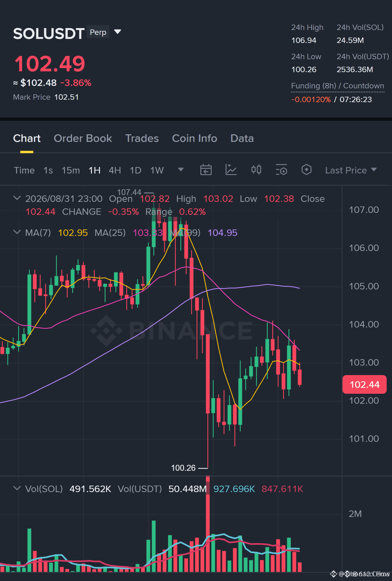
Task: Open the Data tab
Action: coord(242,138)
